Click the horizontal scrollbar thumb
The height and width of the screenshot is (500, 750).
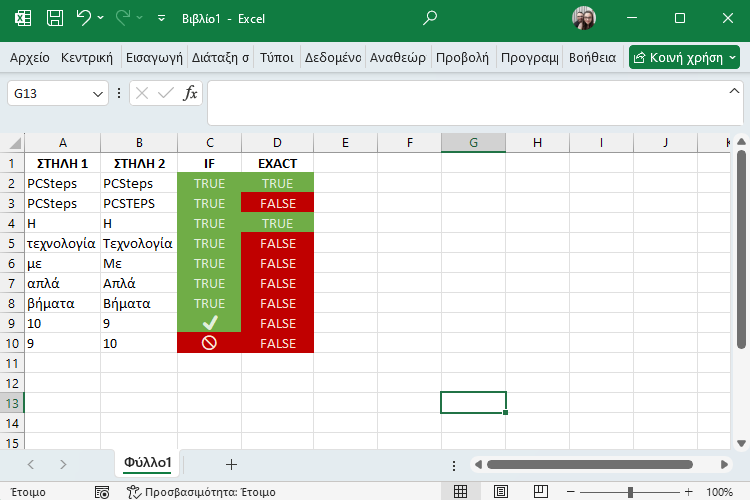[590, 465]
